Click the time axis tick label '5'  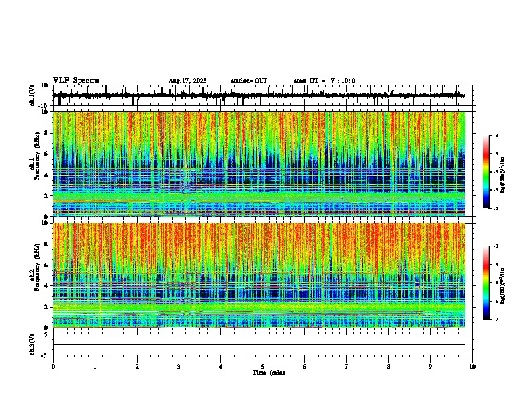263,367
